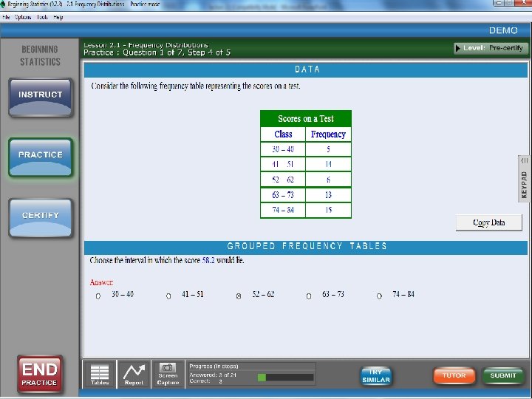Click the Copy Data button
Viewport: 532px width, 399px height.
[x=489, y=222]
